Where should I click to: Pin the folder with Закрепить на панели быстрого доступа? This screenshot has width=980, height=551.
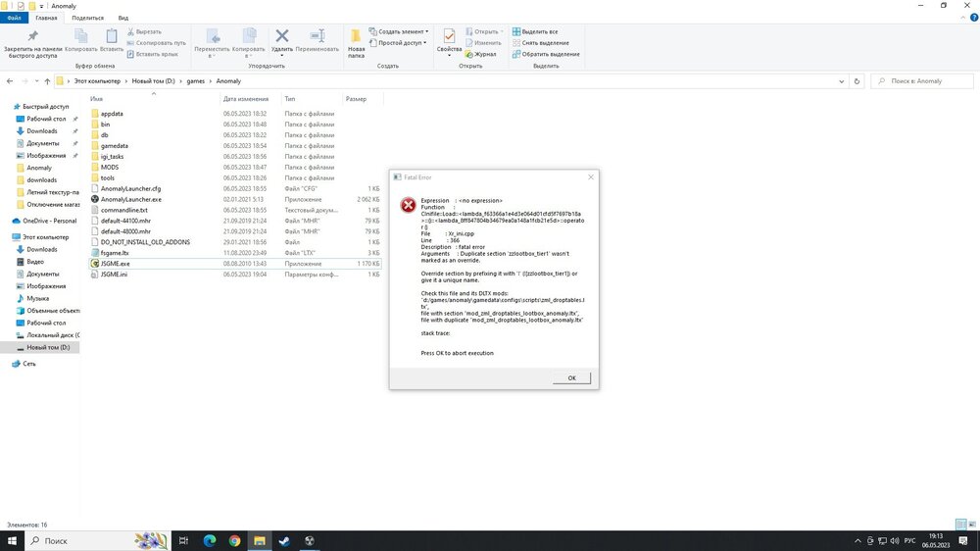pos(32,41)
